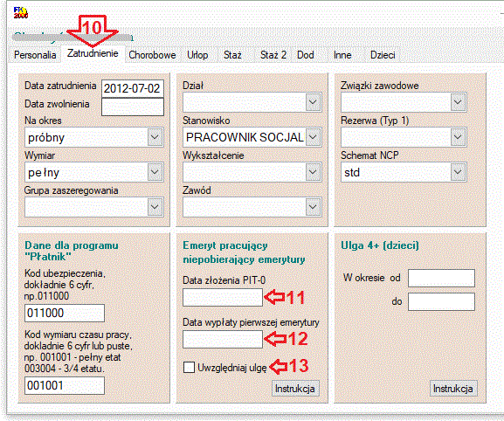The image size is (504, 421).
Task: Select the Urlop tab
Action: point(197,55)
